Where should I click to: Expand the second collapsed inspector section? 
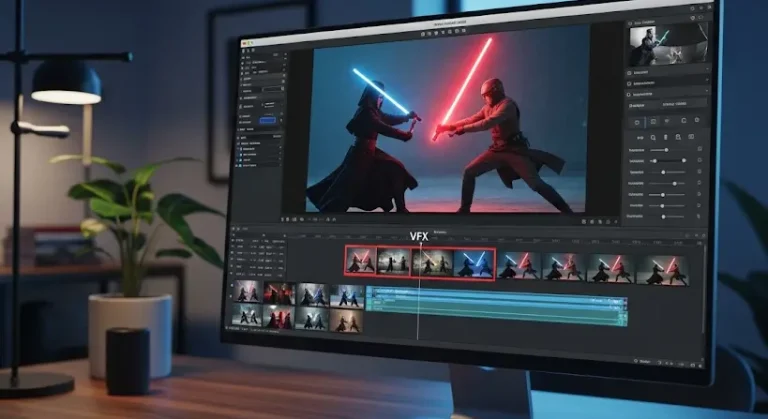[x=668, y=83]
